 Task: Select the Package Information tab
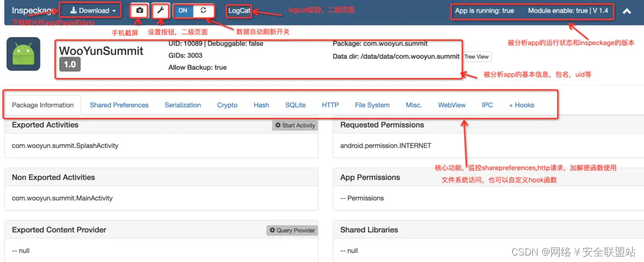coord(43,105)
